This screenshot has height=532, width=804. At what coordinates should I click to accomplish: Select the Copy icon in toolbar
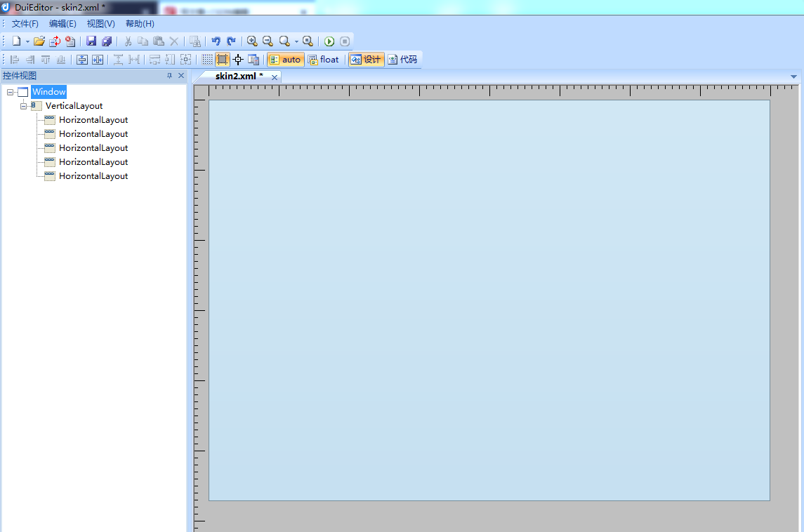point(143,41)
